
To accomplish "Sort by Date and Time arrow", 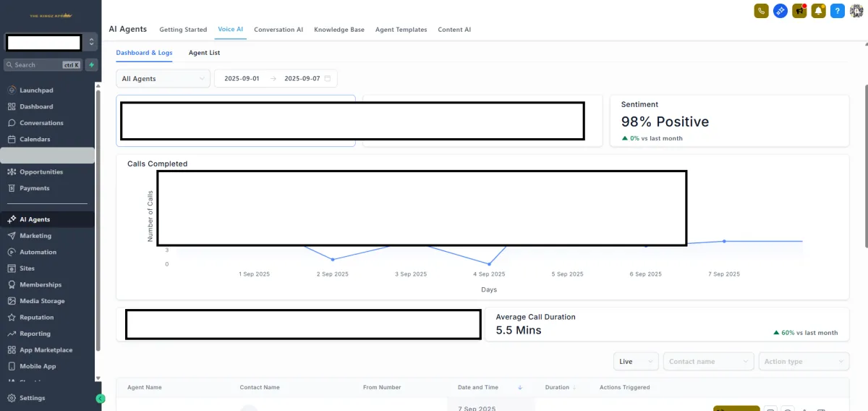I will click(x=520, y=388).
